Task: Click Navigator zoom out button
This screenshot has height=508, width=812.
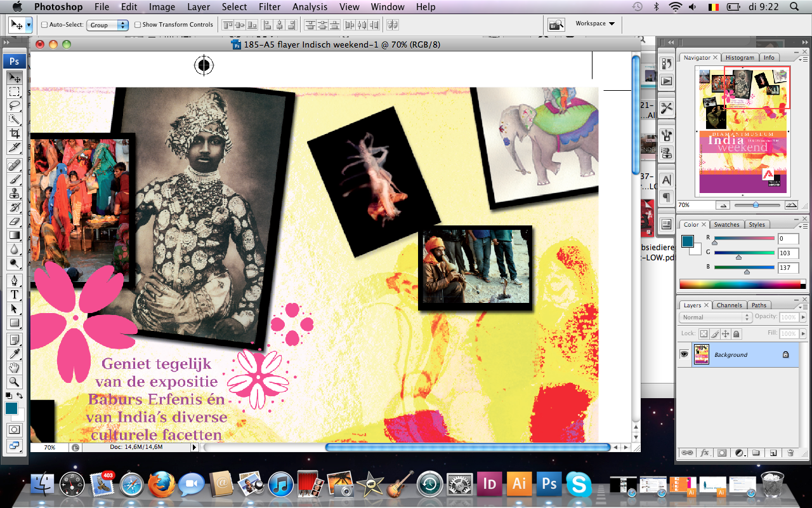Action: click(x=722, y=205)
